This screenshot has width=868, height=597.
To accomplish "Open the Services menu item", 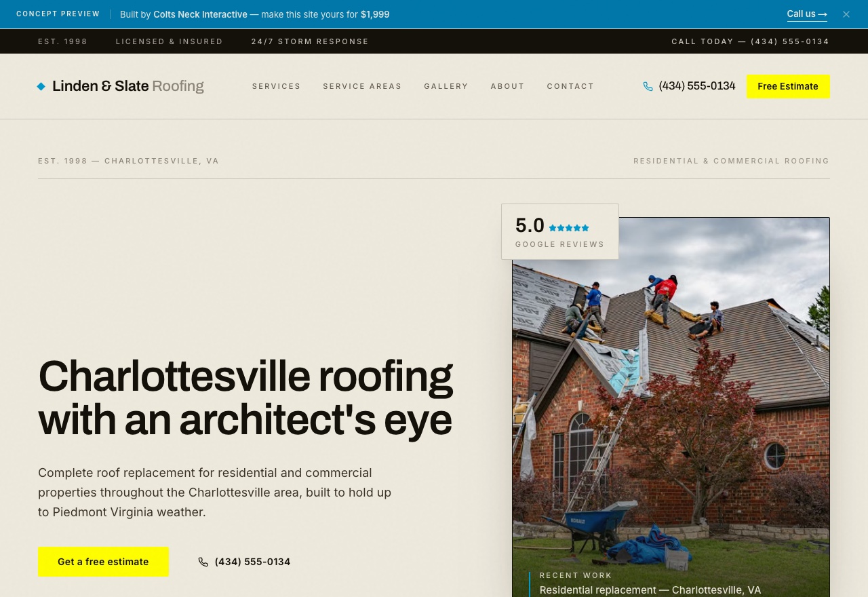I will pyautogui.click(x=276, y=86).
